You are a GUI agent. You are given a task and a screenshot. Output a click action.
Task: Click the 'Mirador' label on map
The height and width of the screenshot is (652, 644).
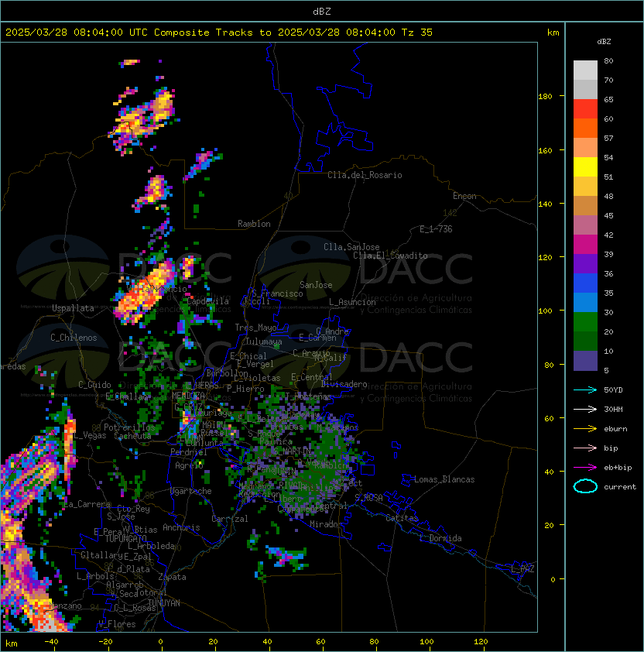pos(327,524)
